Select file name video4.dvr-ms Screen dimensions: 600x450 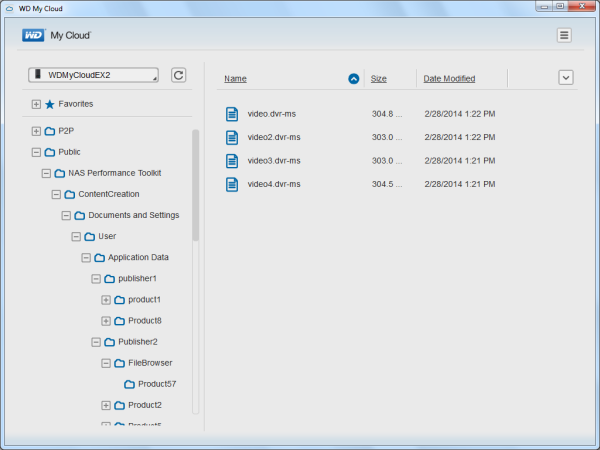click(274, 184)
